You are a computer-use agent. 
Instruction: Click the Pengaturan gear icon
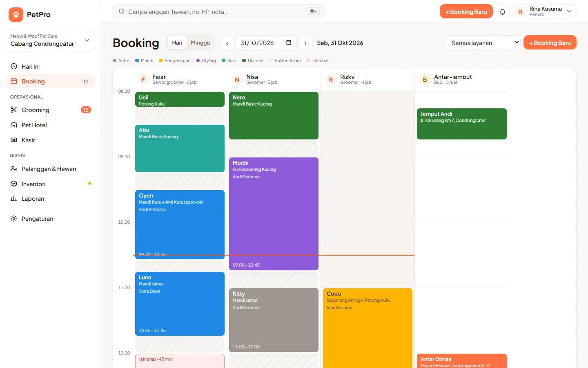click(14, 218)
